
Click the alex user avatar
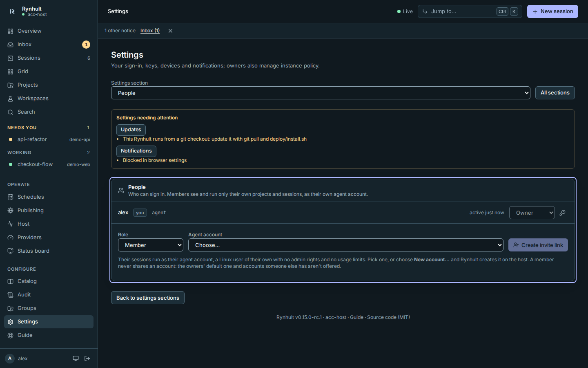coord(10,359)
